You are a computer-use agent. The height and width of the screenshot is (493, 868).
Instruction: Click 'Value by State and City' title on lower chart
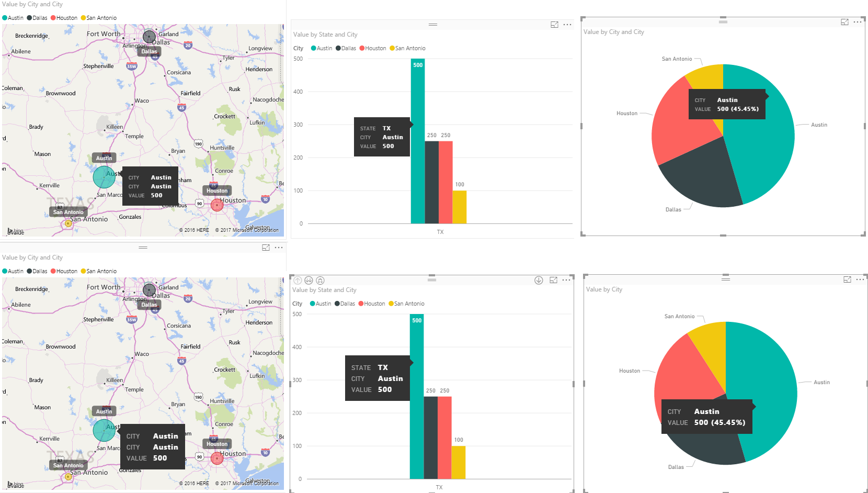[324, 290]
